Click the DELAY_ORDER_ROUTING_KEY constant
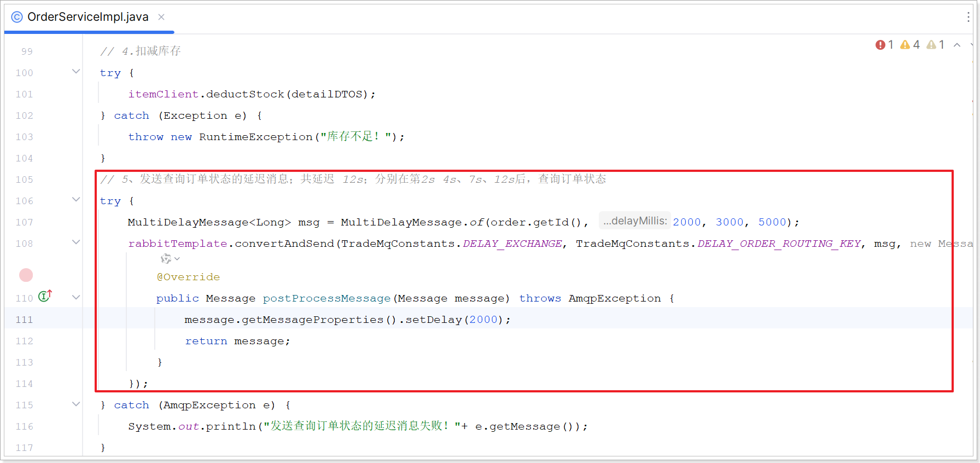This screenshot has width=980, height=463. [x=779, y=244]
